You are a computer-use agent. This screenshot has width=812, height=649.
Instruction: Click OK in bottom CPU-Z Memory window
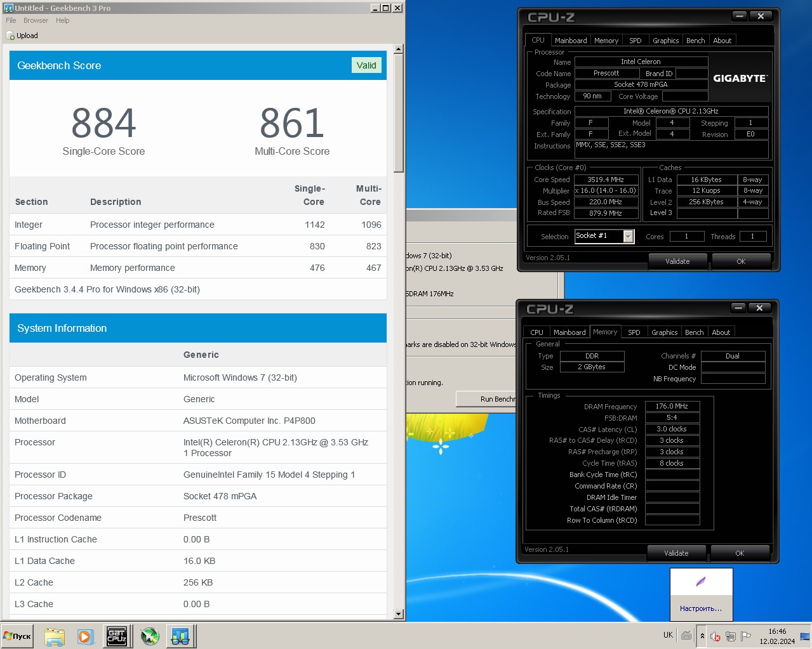[740, 553]
